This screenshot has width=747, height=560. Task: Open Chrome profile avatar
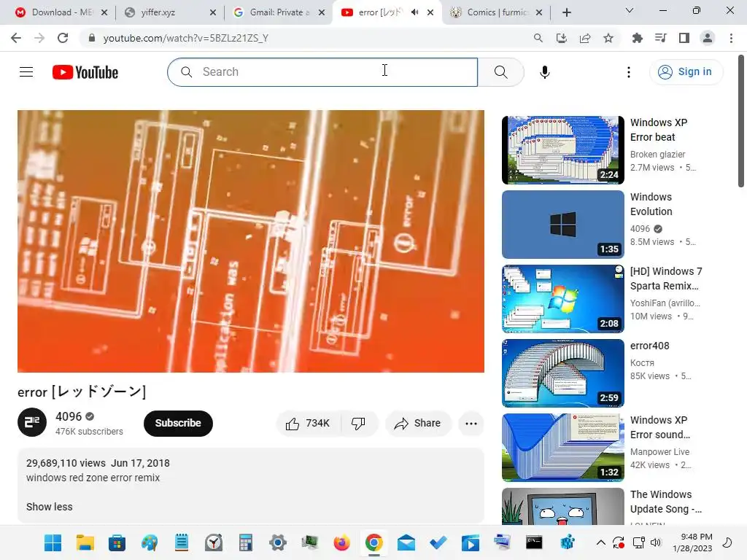(x=708, y=38)
